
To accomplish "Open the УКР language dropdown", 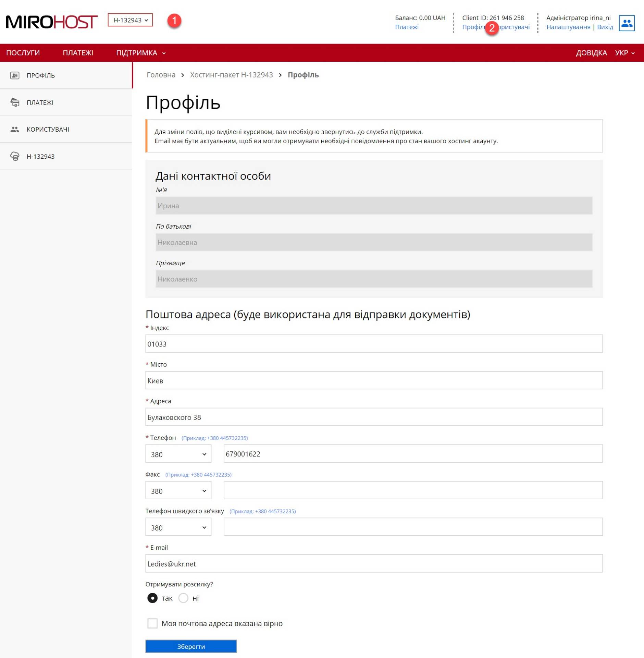I will click(x=625, y=53).
